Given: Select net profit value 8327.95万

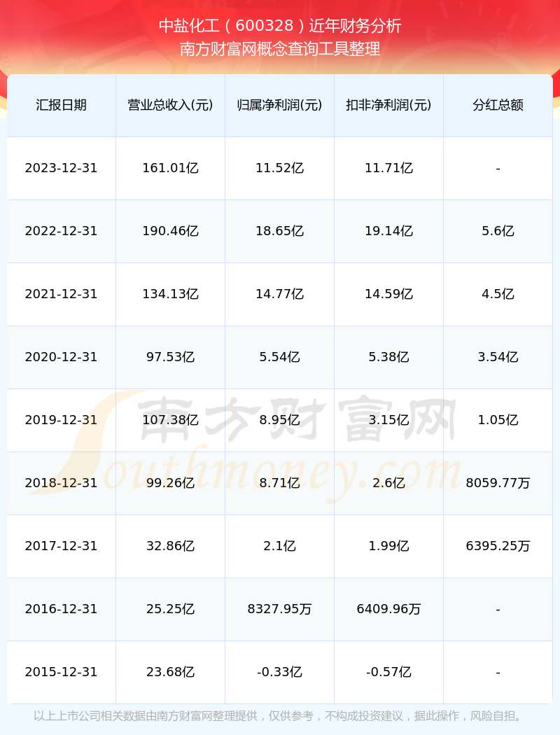Looking at the screenshot, I should [279, 609].
